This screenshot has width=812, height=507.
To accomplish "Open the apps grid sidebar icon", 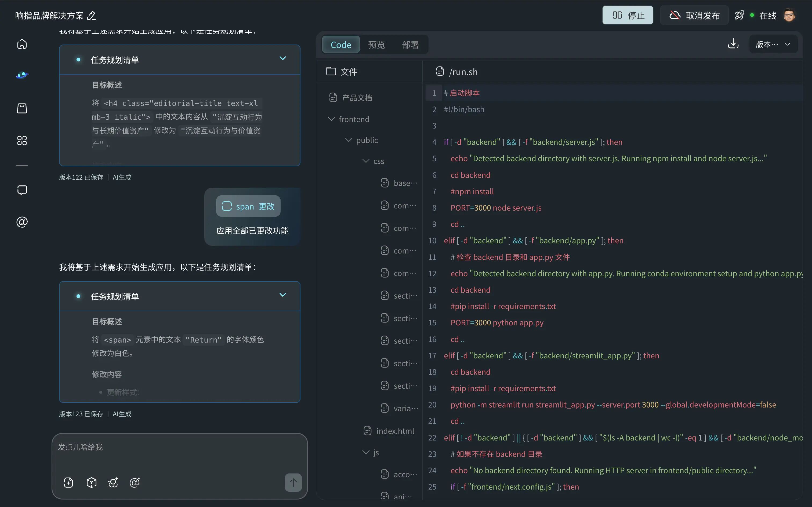I will (x=22, y=141).
